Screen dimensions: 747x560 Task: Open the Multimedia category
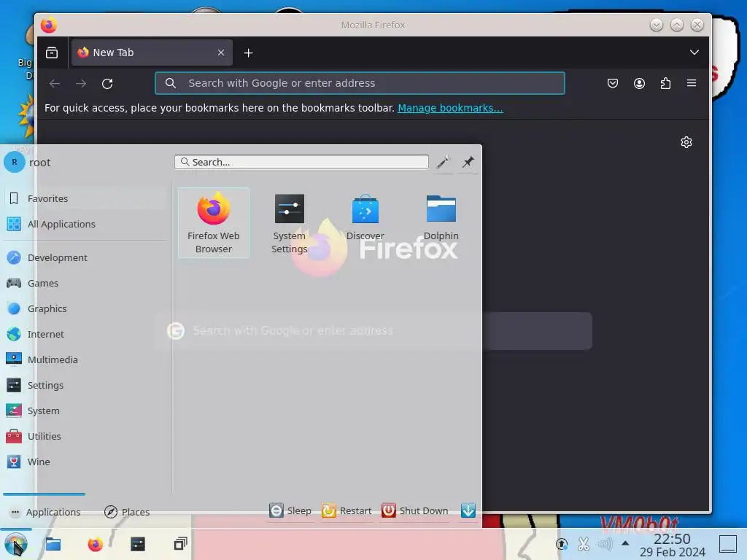(85, 359)
